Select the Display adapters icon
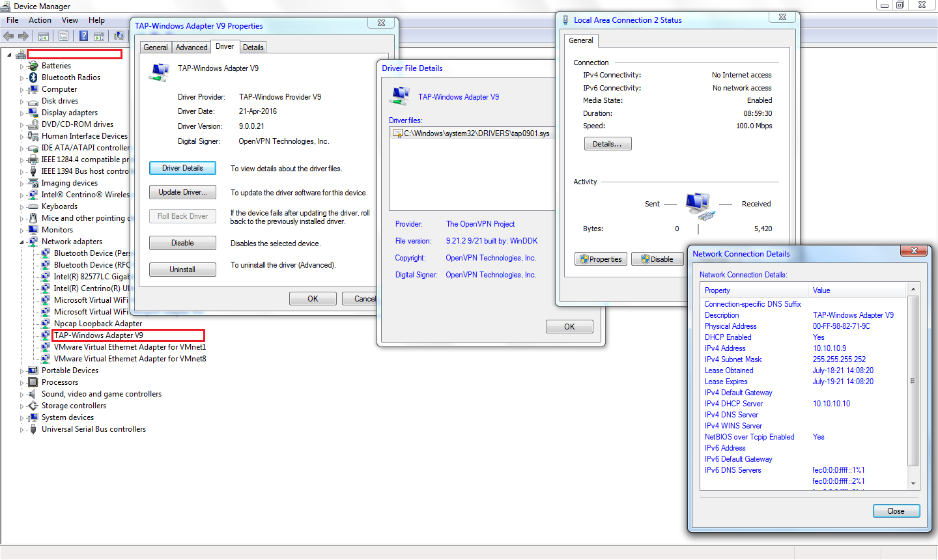This screenshot has height=560, width=938. click(x=33, y=113)
